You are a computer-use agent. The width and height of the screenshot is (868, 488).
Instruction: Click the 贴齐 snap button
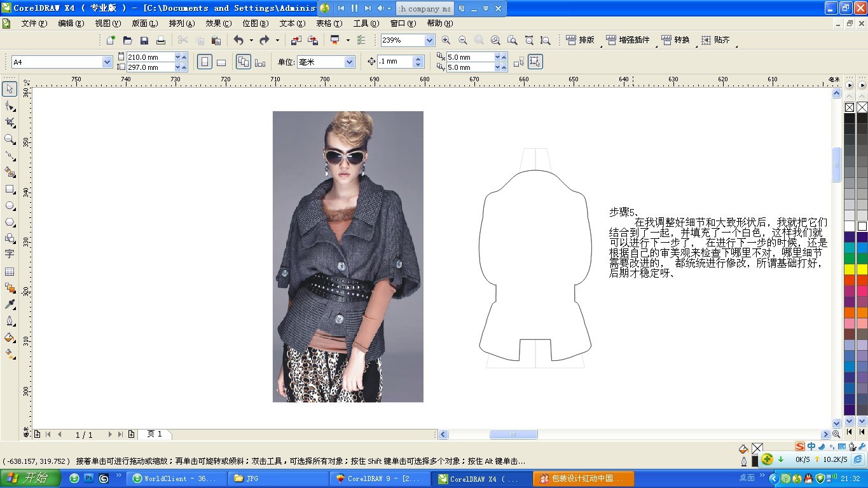pyautogui.click(x=715, y=40)
